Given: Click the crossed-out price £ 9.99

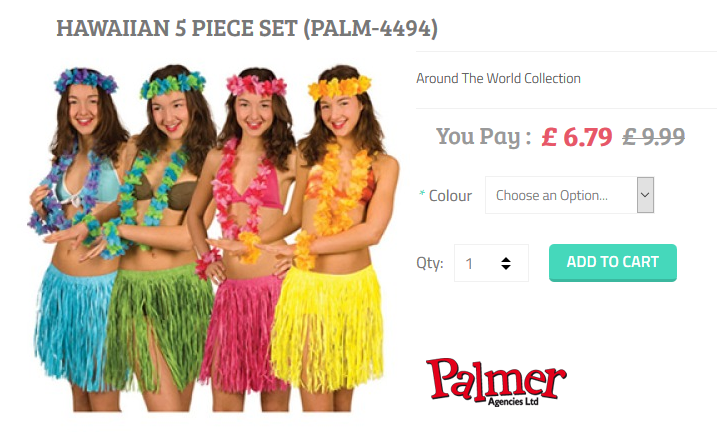Looking at the screenshot, I should [x=654, y=137].
